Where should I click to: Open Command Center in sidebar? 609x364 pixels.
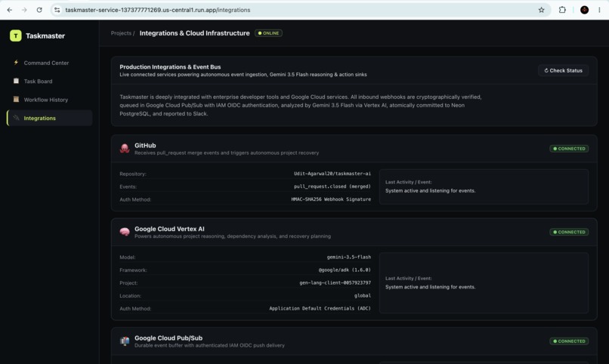coord(49,63)
